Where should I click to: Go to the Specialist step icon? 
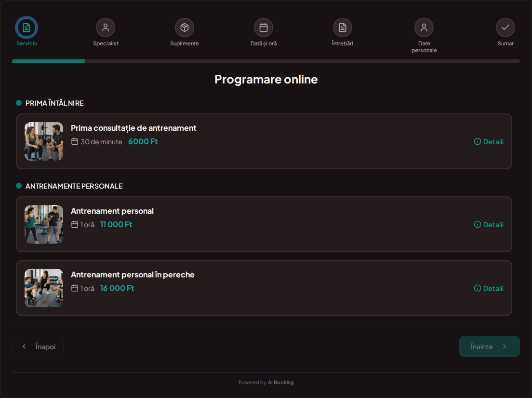[106, 27]
